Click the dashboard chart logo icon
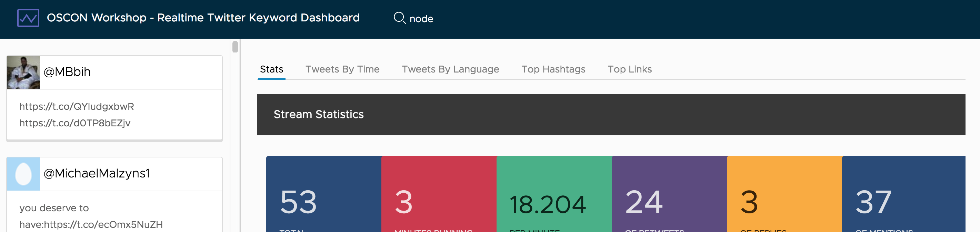Screen dimensions: 980x232 pyautogui.click(x=28, y=18)
